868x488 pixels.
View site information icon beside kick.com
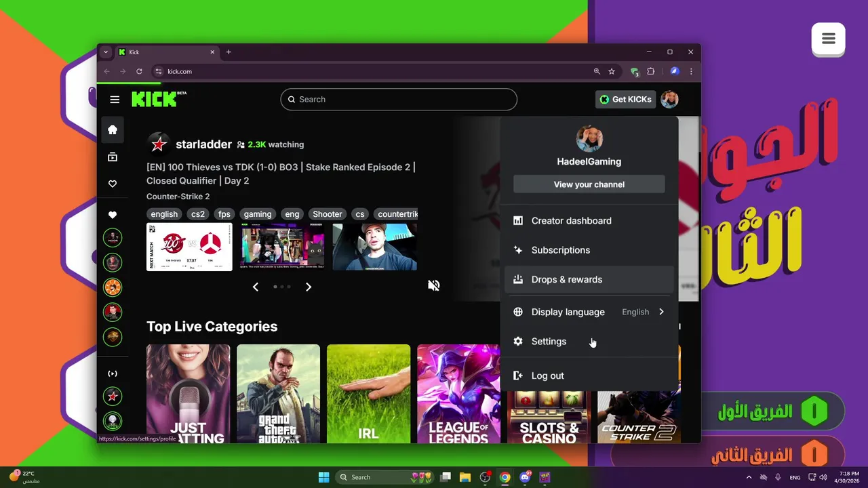point(159,71)
